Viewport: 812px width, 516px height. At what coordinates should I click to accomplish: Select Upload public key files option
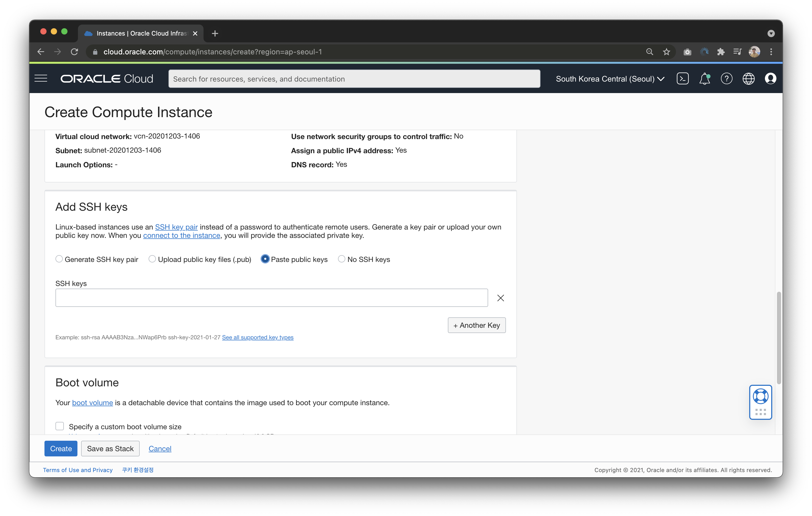point(152,259)
